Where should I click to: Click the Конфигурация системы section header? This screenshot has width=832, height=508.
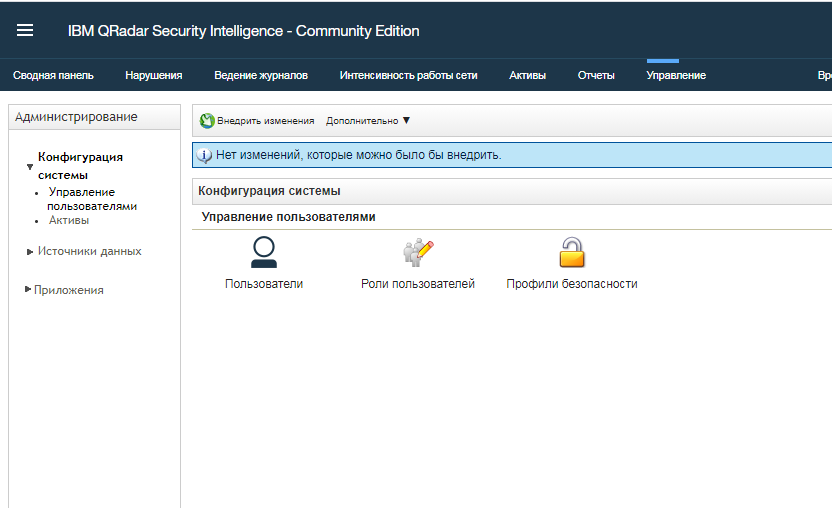click(512, 191)
